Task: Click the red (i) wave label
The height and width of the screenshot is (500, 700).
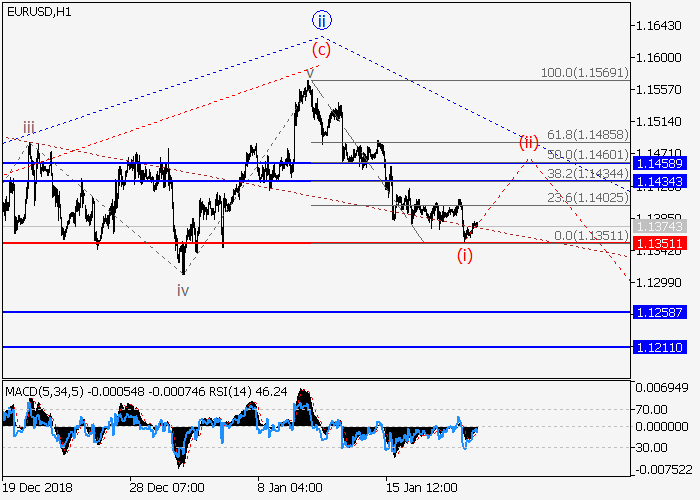Action: (x=465, y=255)
